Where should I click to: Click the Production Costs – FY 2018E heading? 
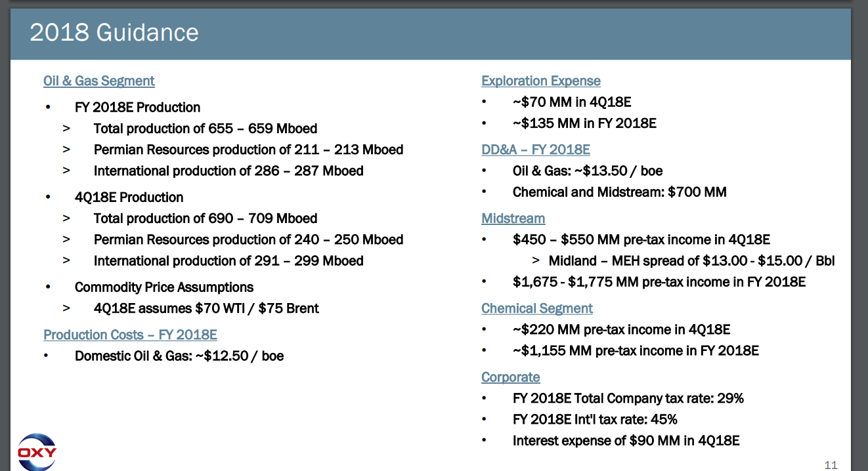(129, 335)
